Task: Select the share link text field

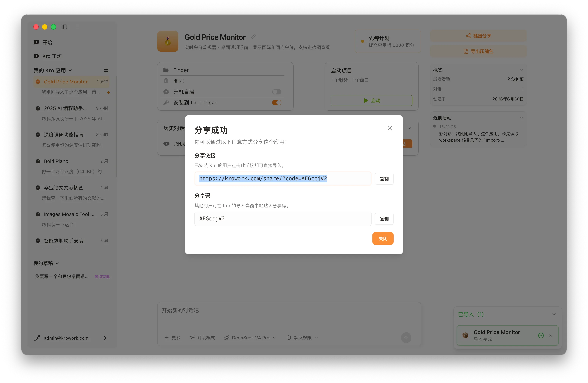Action: coord(283,179)
